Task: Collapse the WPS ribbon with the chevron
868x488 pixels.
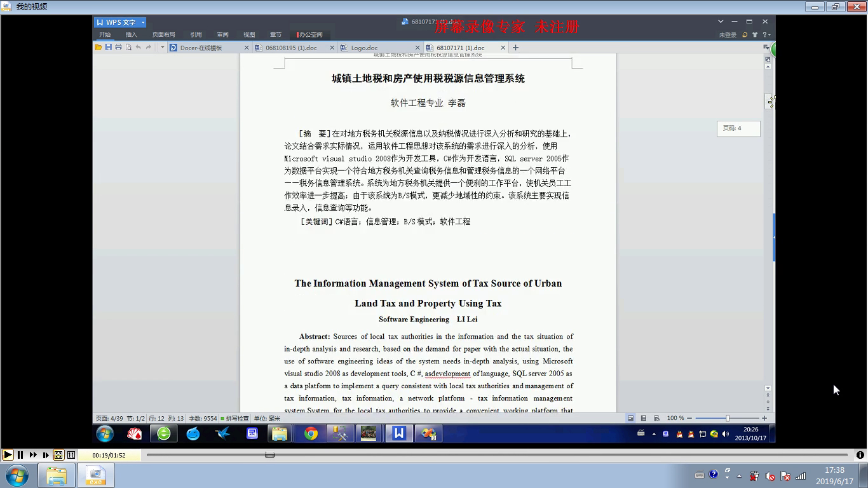Action: click(x=721, y=22)
